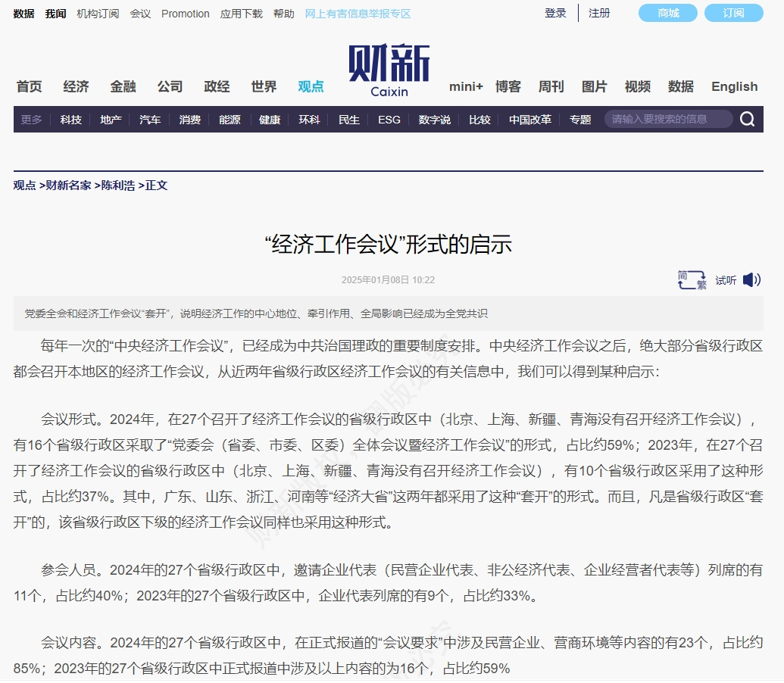Click the 商城 mall button
Viewport: 784px width, 683px height.
(667, 13)
